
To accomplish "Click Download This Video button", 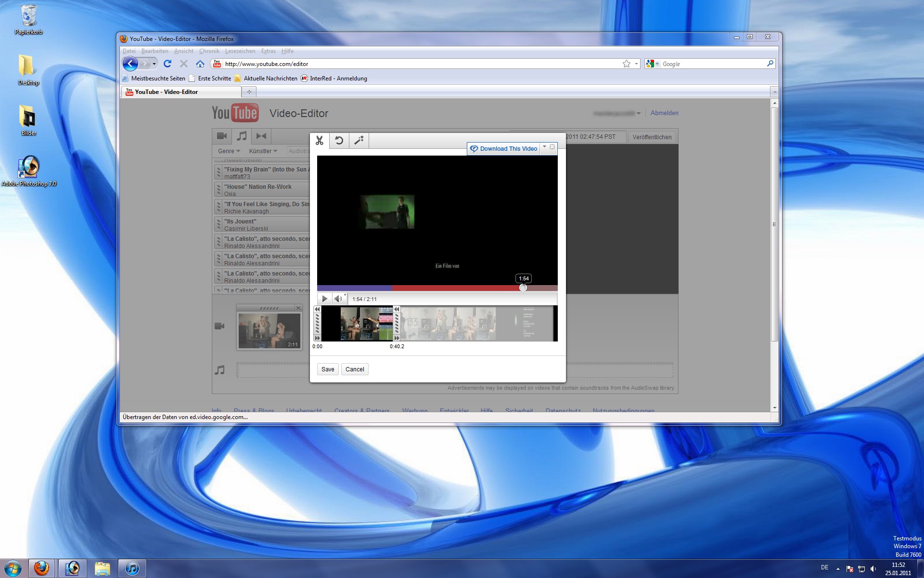I will [x=504, y=149].
